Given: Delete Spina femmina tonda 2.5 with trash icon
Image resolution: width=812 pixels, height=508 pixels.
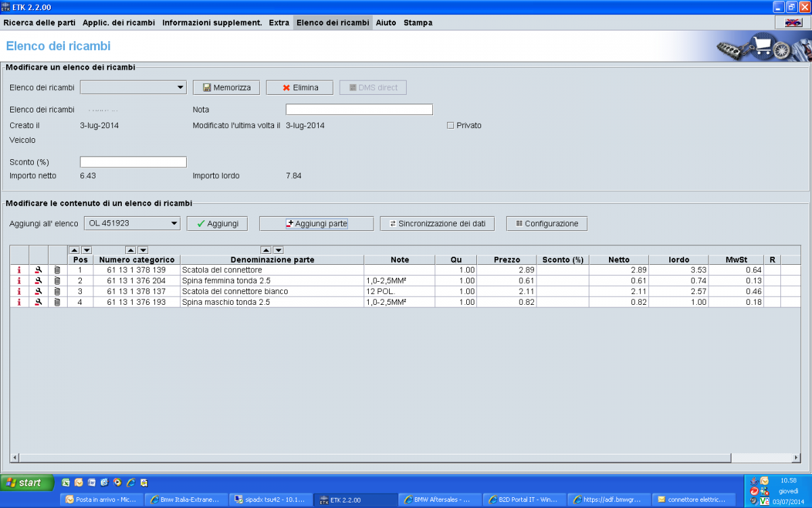Looking at the screenshot, I should pyautogui.click(x=58, y=281).
